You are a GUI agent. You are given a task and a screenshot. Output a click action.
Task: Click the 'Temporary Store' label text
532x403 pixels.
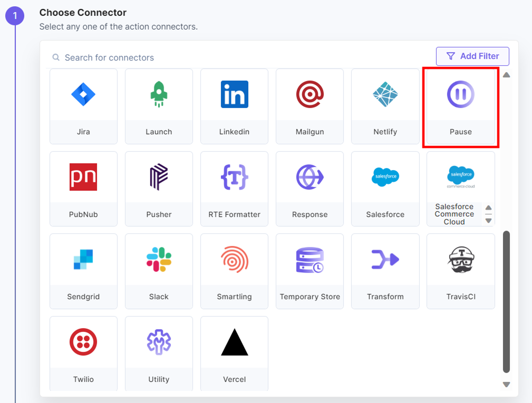click(310, 297)
